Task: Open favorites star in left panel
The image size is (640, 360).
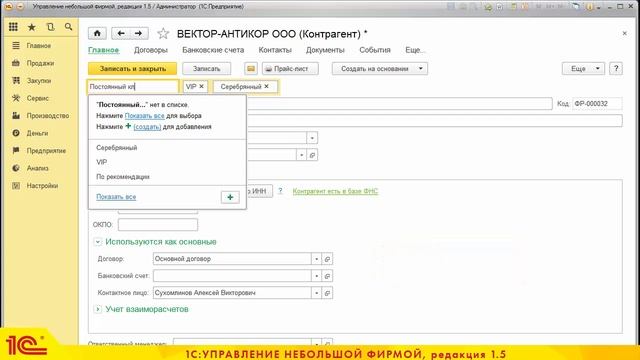Action: point(31,27)
